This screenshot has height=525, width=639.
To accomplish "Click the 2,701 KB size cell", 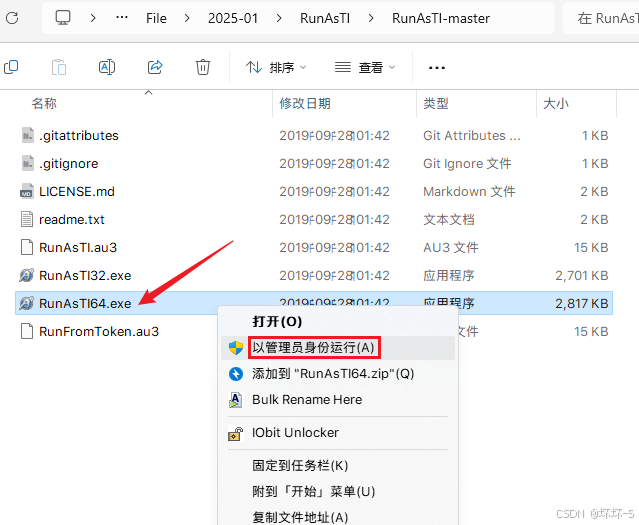I will [582, 276].
